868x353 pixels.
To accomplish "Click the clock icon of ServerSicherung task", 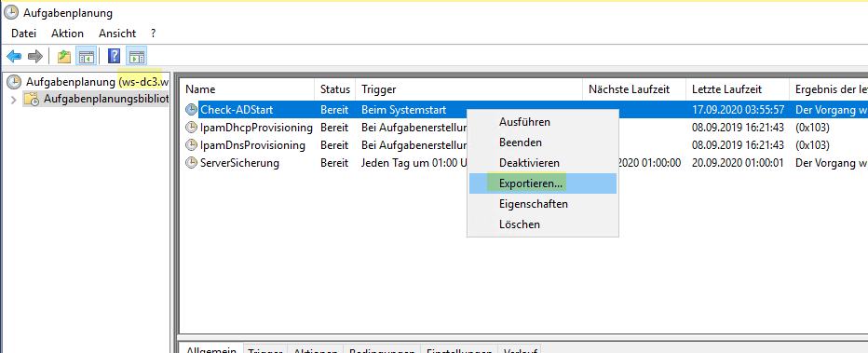I will (191, 163).
